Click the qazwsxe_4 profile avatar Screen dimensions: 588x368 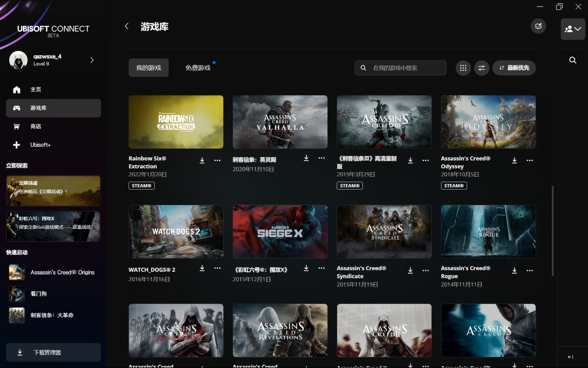[18, 60]
